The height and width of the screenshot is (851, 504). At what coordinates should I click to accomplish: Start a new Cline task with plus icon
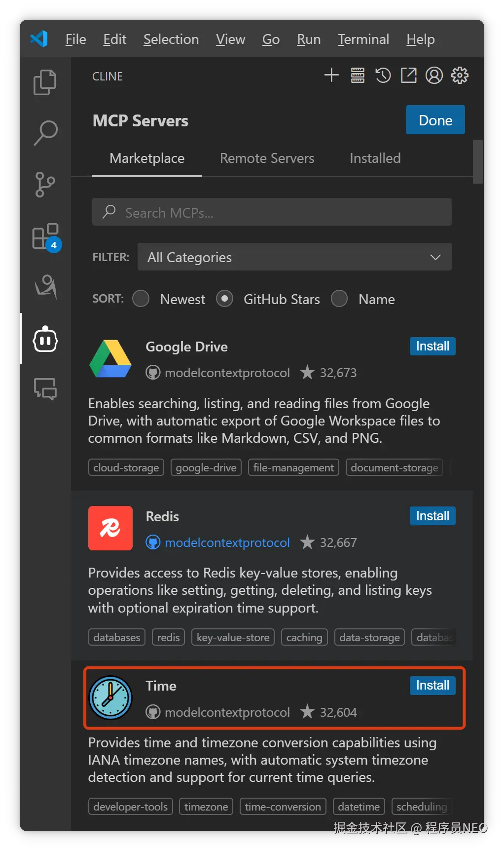tap(331, 76)
